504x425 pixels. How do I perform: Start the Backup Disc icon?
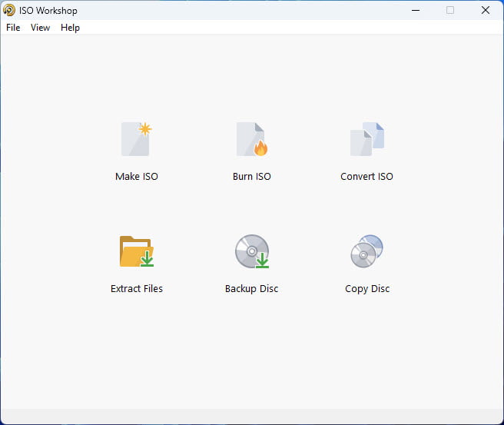click(x=252, y=251)
